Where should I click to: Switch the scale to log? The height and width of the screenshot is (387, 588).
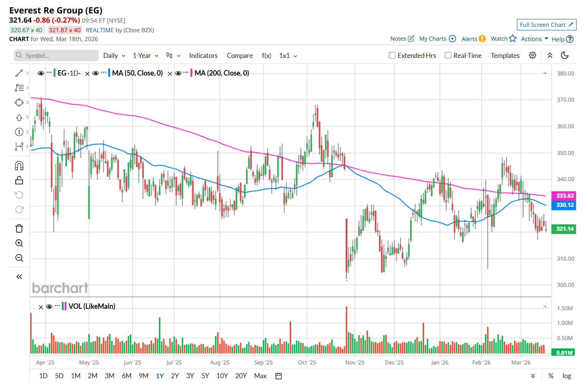pyautogui.click(x=567, y=376)
